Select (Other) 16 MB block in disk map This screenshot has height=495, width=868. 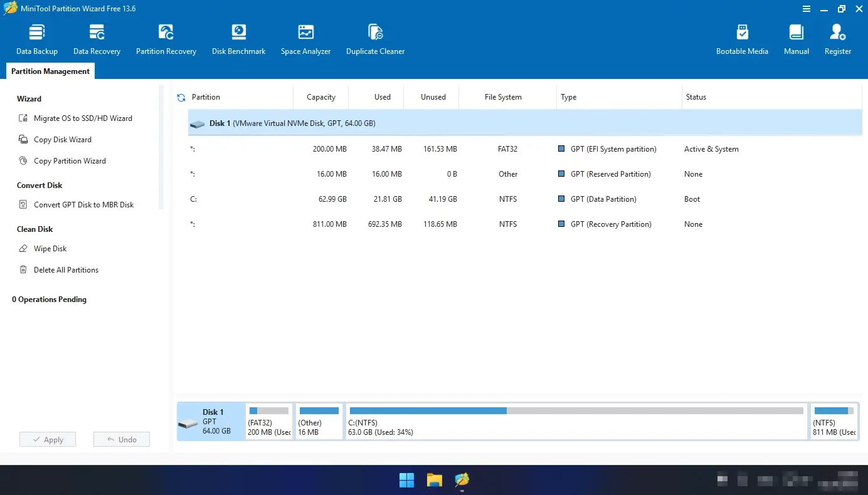319,421
